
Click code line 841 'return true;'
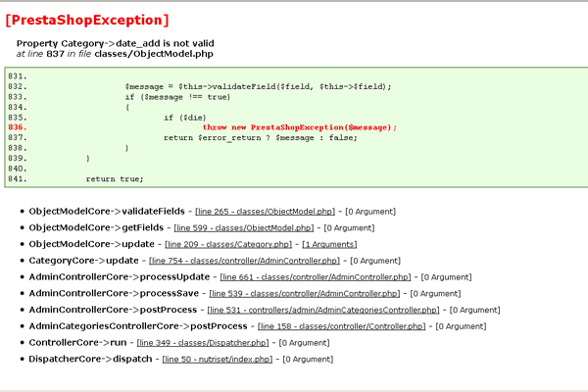coord(115,179)
